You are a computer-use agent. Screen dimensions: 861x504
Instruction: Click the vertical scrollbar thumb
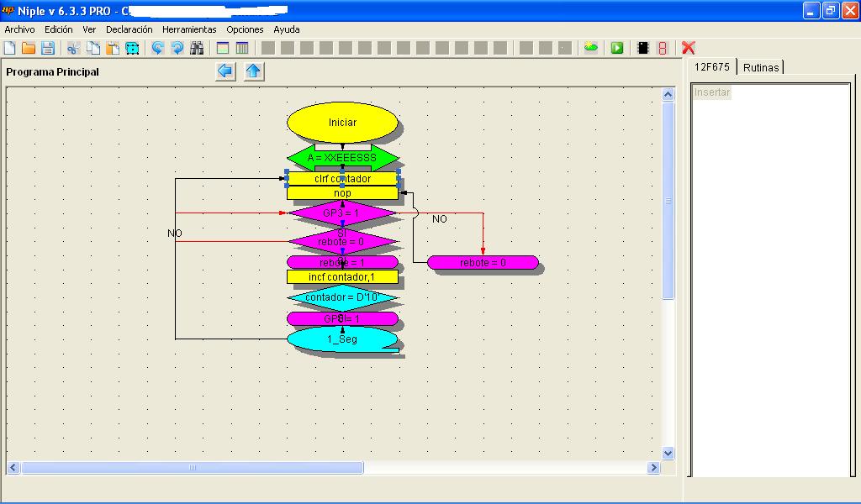[668, 201]
